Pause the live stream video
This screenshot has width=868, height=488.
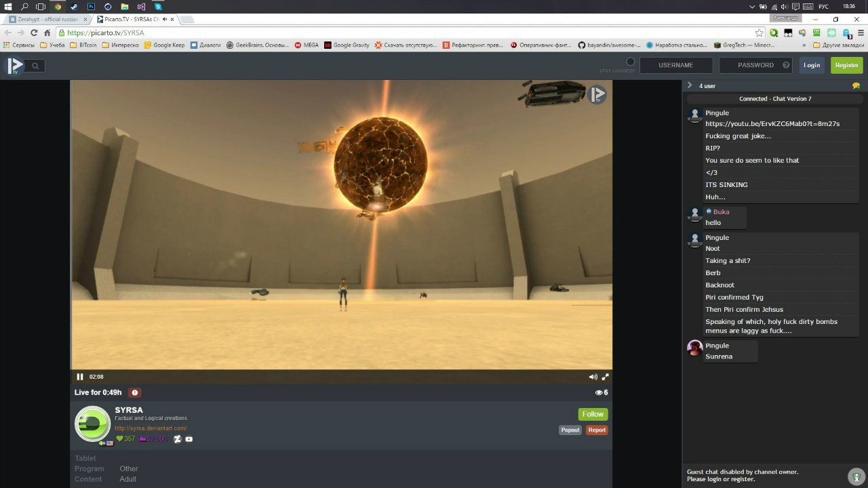click(80, 377)
